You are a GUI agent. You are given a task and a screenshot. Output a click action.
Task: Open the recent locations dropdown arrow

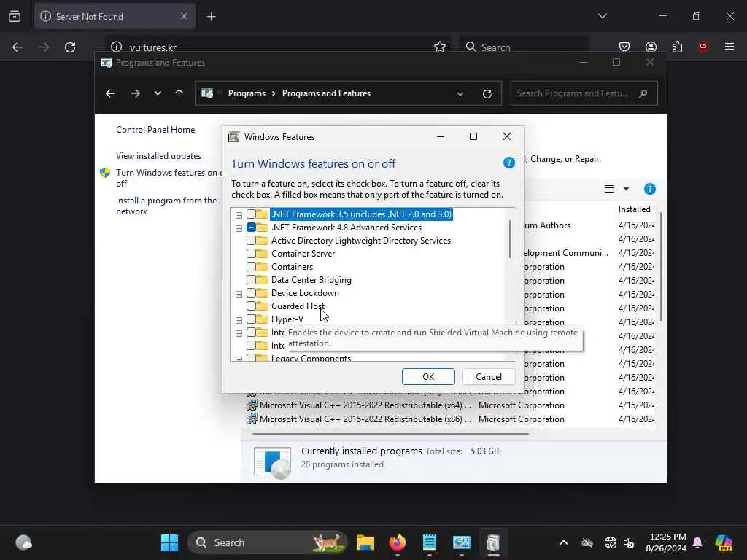click(158, 93)
